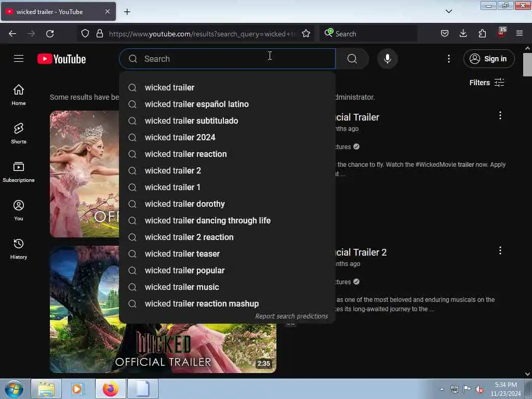The height and width of the screenshot is (399, 532).
Task: Select suggestion 'wicked trailer reaction mashup'
Action: coord(228,303)
